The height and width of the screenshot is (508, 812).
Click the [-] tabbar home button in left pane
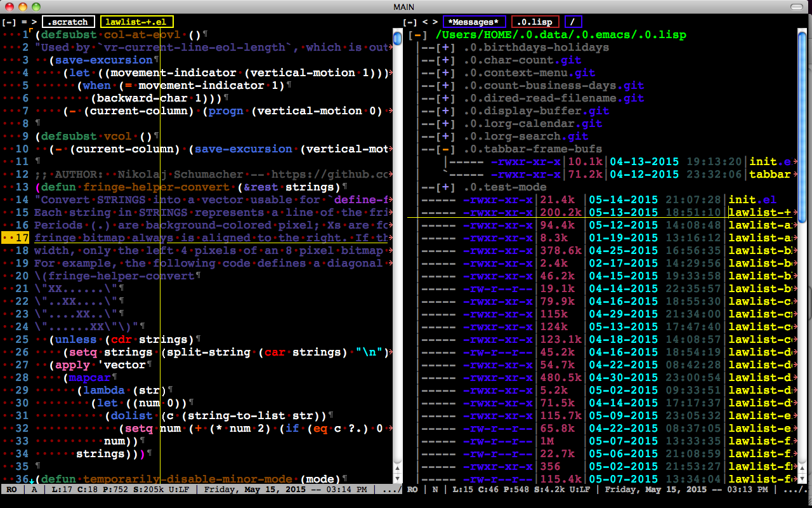click(x=10, y=22)
